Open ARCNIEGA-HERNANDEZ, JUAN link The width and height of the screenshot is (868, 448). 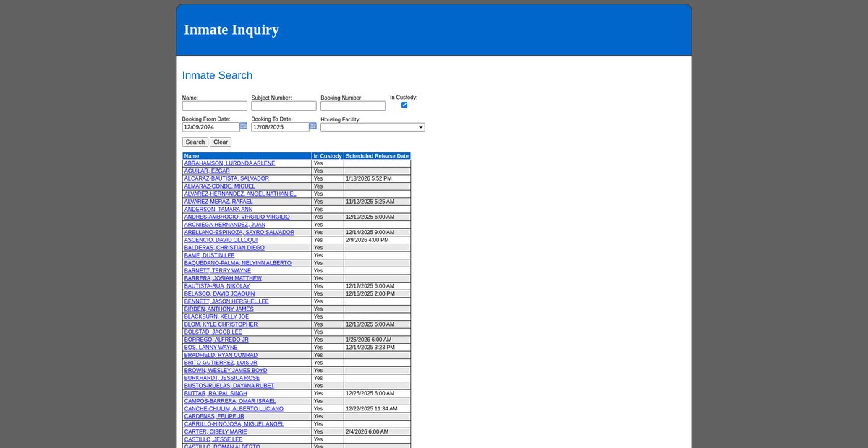tap(225, 225)
